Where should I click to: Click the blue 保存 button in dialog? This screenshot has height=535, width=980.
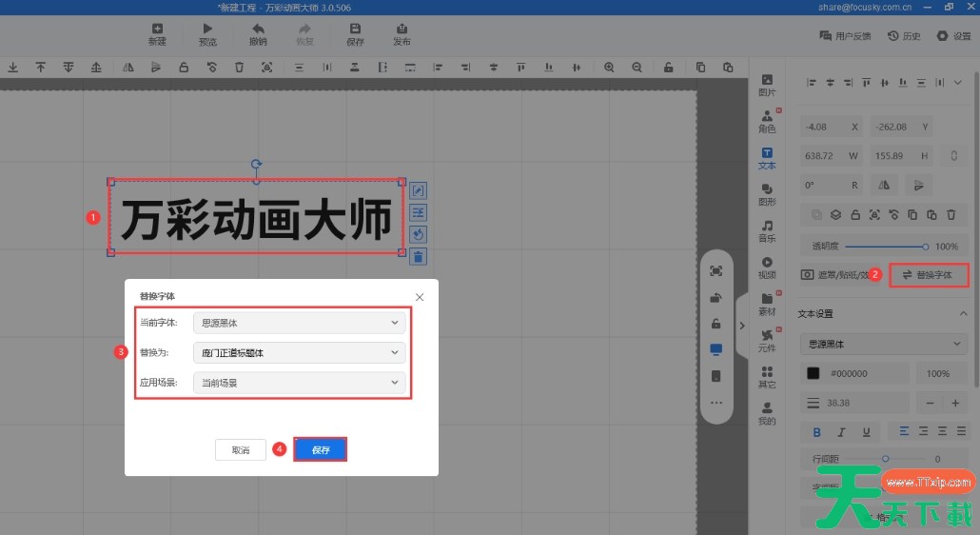(320, 450)
